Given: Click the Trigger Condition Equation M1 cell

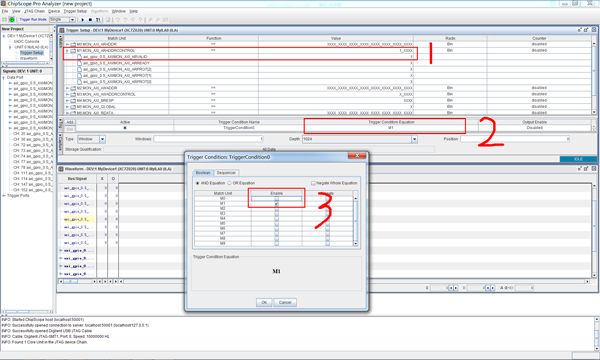Looking at the screenshot, I should coord(391,128).
